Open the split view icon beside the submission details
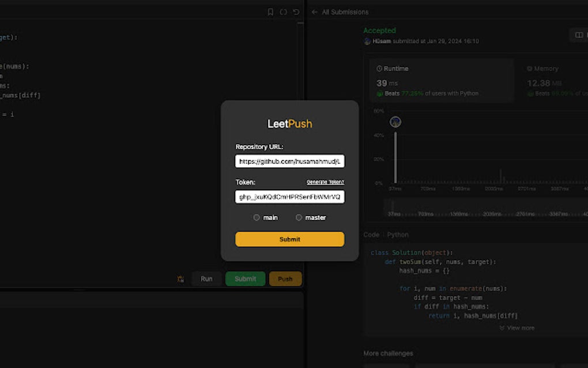 point(578,35)
